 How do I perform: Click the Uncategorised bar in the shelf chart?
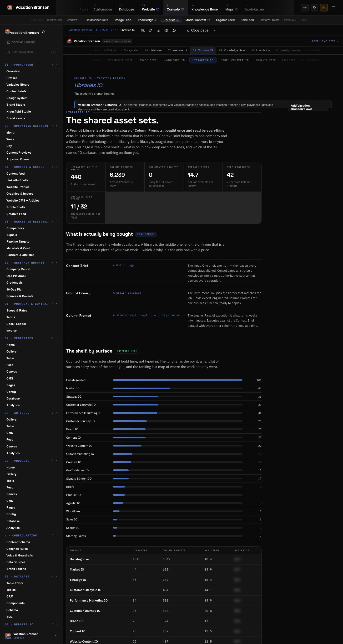(178, 380)
